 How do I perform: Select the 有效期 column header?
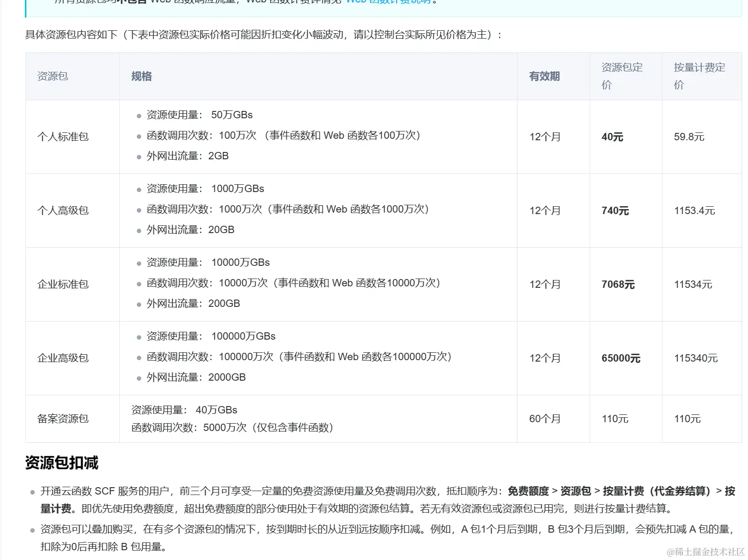coord(544,76)
